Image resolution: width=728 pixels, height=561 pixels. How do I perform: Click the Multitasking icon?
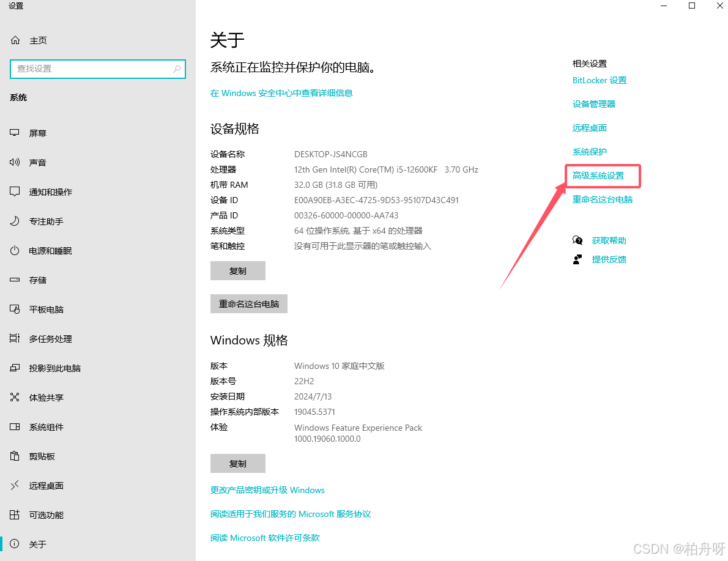click(15, 338)
